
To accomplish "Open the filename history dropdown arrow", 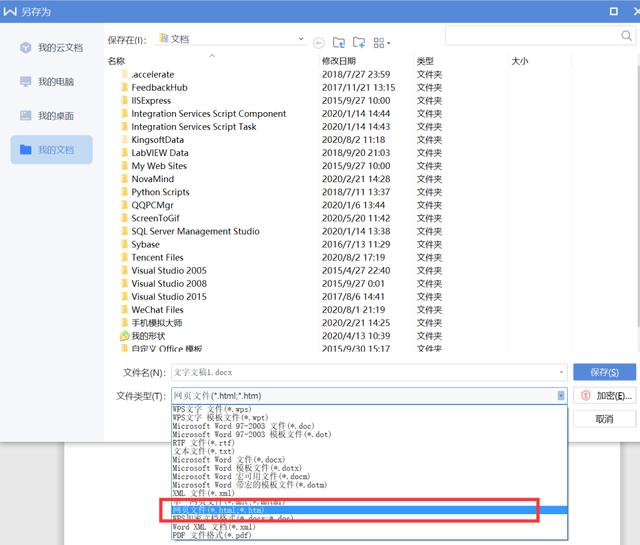I will pyautogui.click(x=561, y=372).
